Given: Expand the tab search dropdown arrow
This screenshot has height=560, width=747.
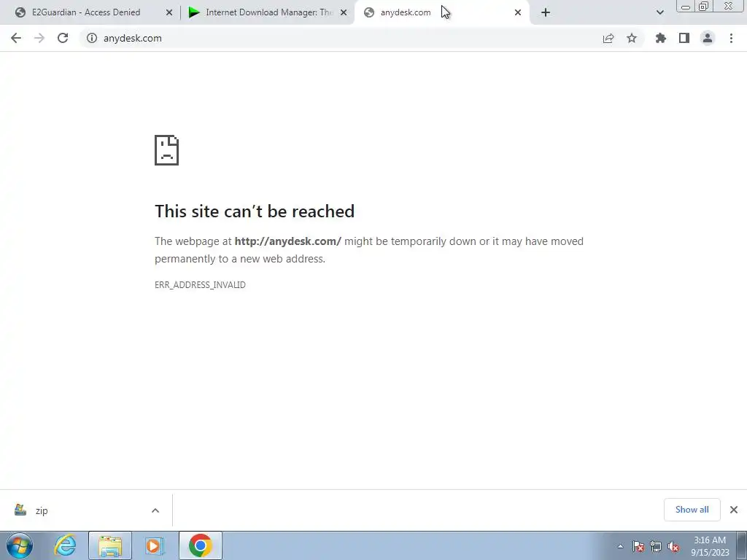Looking at the screenshot, I should coord(659,13).
